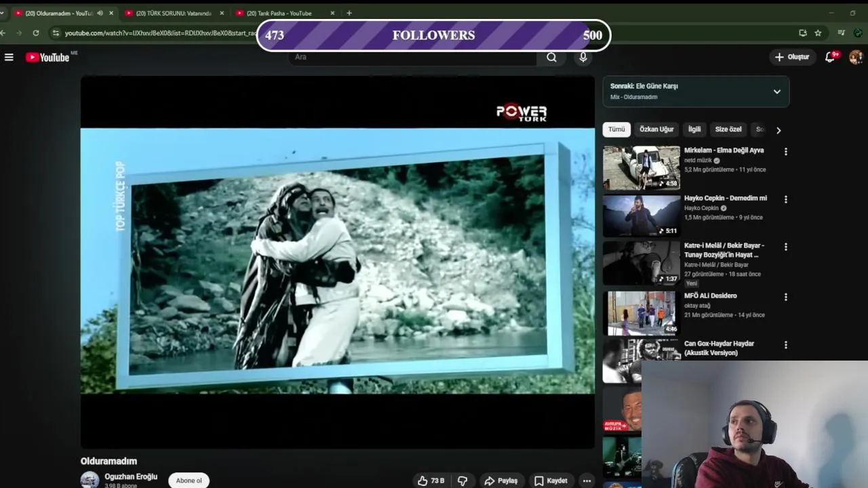
Task: Like the video with 73 B likes
Action: pyautogui.click(x=431, y=481)
